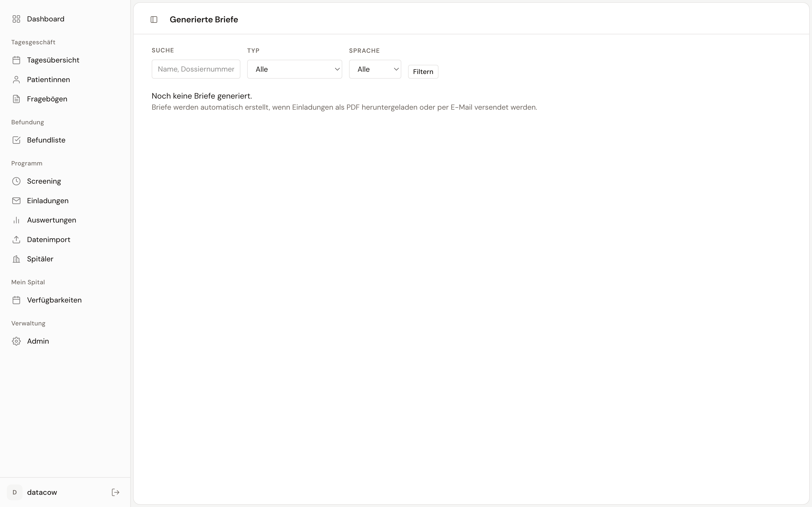The width and height of the screenshot is (812, 507).
Task: Click the checkmark icon beside Befundliste
Action: 16,140
